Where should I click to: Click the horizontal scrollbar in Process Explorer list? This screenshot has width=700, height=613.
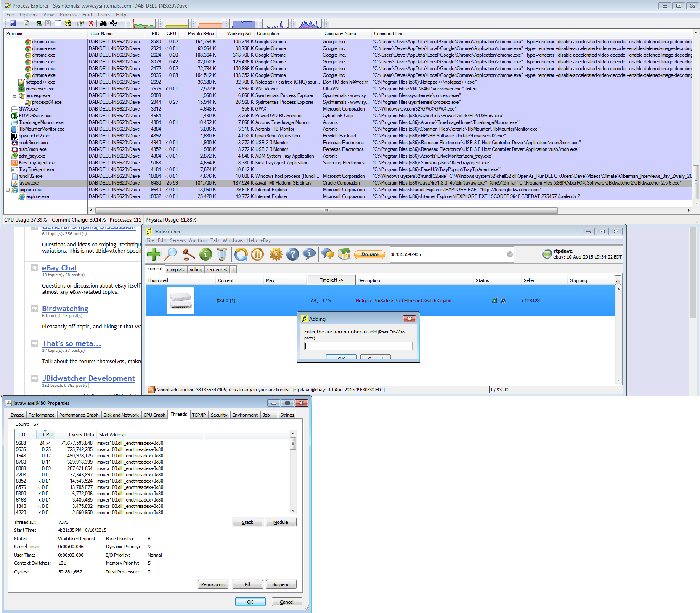click(326, 210)
